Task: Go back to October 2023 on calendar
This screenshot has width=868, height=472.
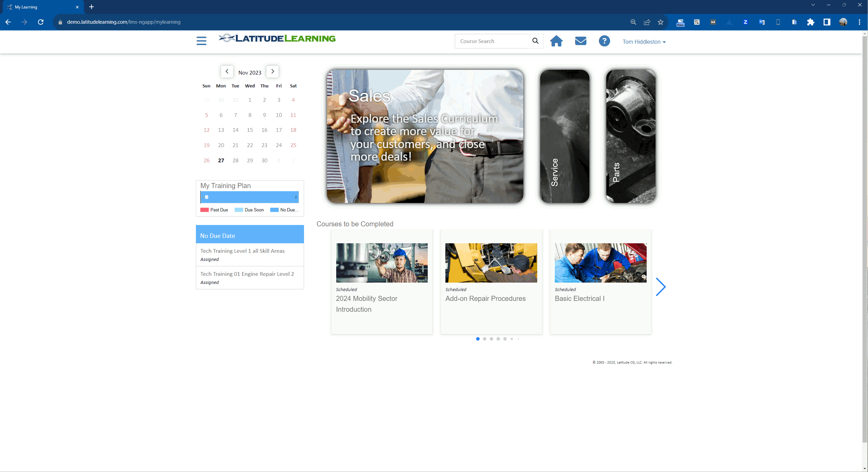Action: point(227,71)
